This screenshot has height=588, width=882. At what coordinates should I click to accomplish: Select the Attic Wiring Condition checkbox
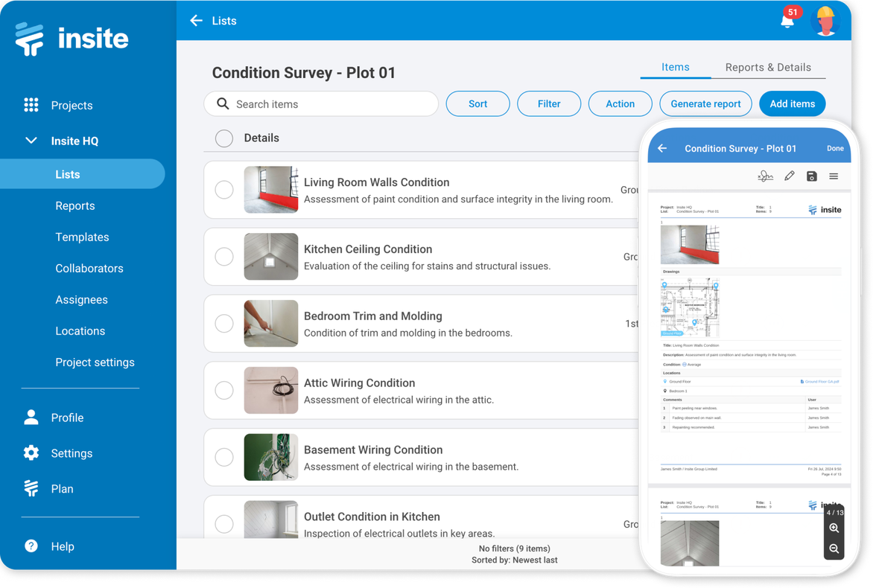pyautogui.click(x=224, y=390)
